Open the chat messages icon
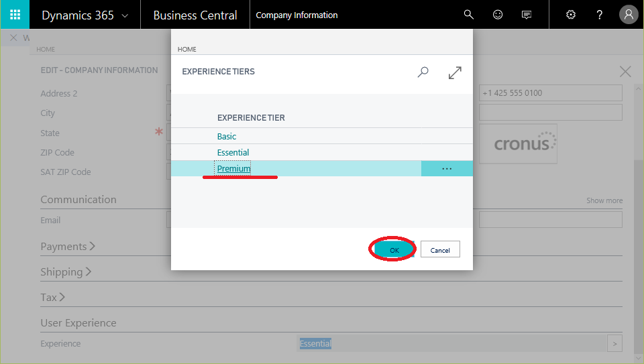Image resolution: width=644 pixels, height=364 pixels. (x=526, y=15)
